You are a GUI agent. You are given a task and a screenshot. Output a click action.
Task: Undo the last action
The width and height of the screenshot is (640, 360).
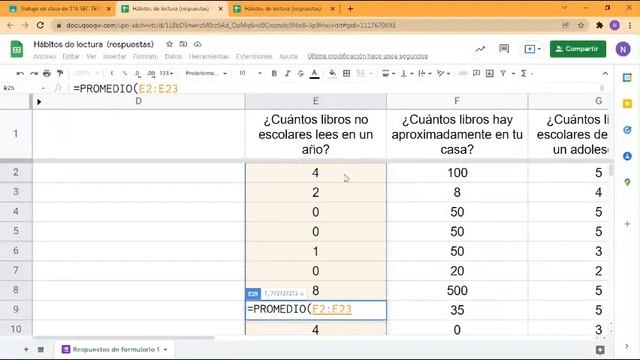click(x=20, y=73)
